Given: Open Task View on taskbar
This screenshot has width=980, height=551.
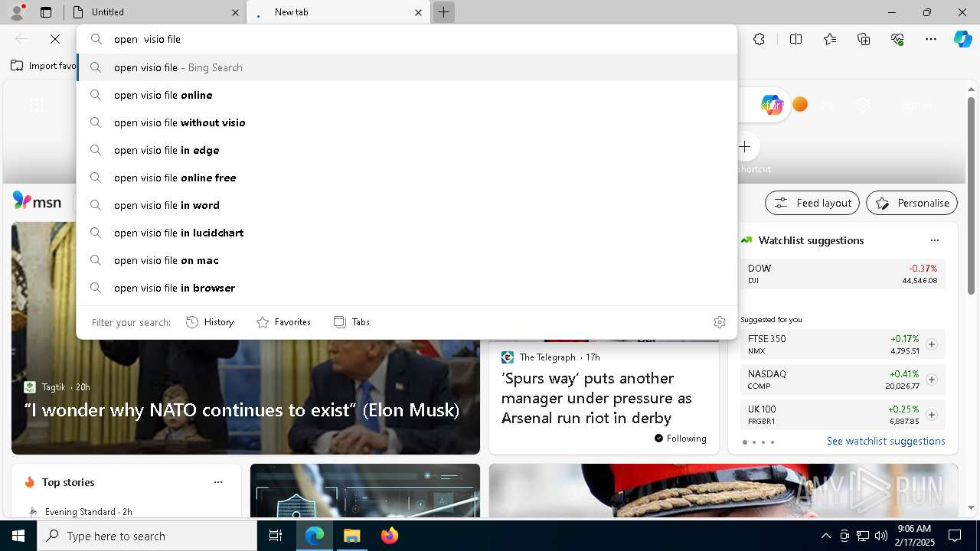Looking at the screenshot, I should tap(276, 536).
